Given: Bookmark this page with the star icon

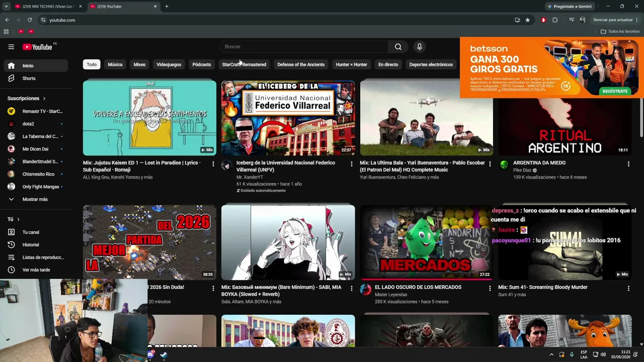Looking at the screenshot, I should [x=527, y=20].
